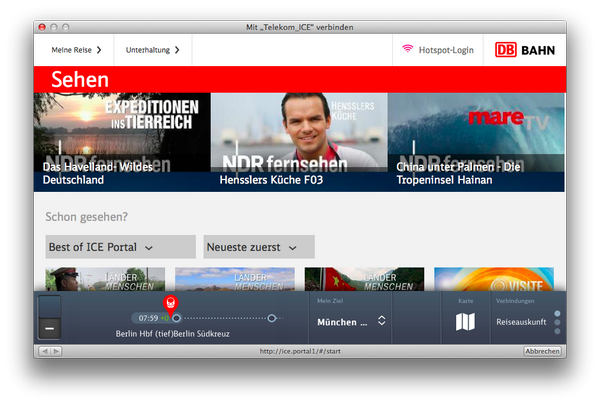The width and height of the screenshot is (600, 405).
Task: Click the pink Wi-Fi hotspot icon
Action: pyautogui.click(x=408, y=49)
